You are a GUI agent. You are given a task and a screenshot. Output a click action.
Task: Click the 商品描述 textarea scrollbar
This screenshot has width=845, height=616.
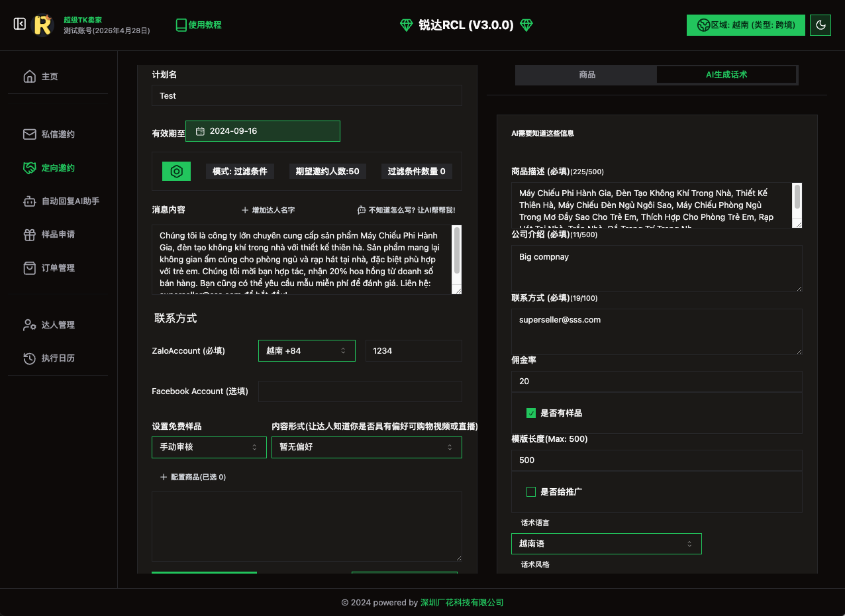[797, 197]
